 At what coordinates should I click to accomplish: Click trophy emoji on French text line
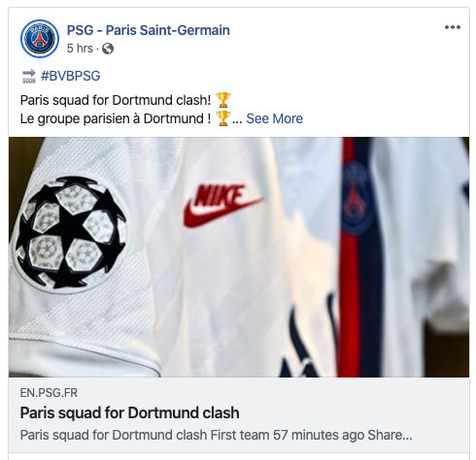click(x=223, y=118)
